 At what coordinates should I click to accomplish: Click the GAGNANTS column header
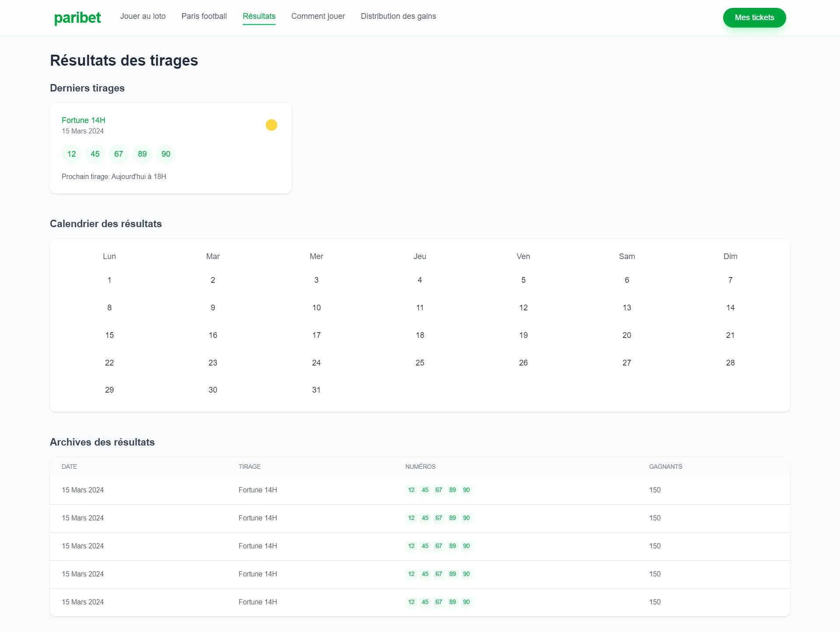click(665, 467)
